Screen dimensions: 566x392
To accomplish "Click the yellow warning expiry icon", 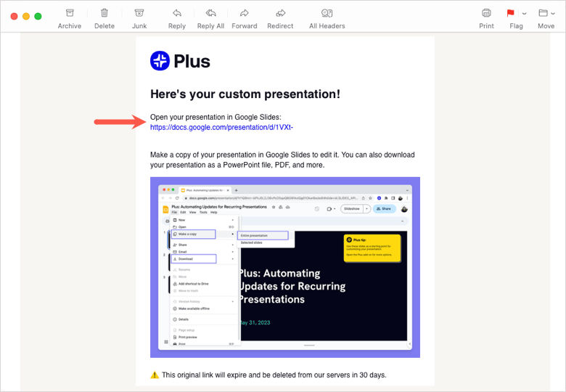I will (x=155, y=375).
